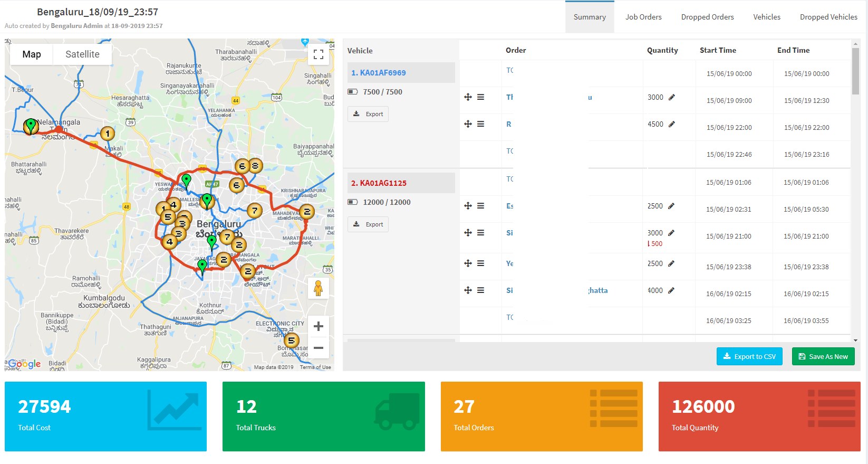
Task: Open the Dropped Orders tab
Action: [707, 17]
